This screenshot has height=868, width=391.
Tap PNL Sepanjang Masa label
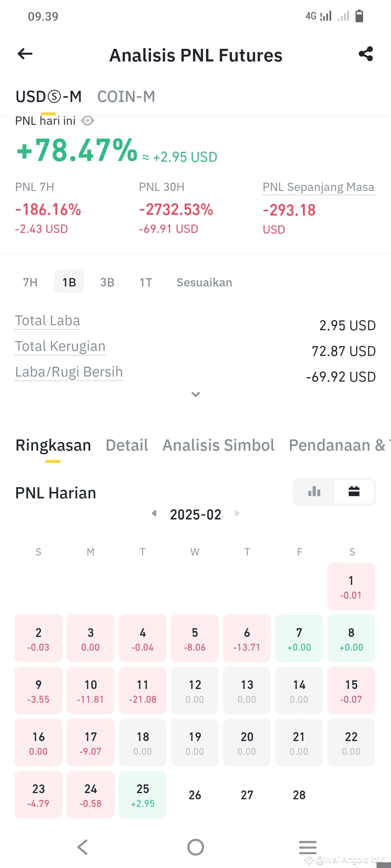319,187
